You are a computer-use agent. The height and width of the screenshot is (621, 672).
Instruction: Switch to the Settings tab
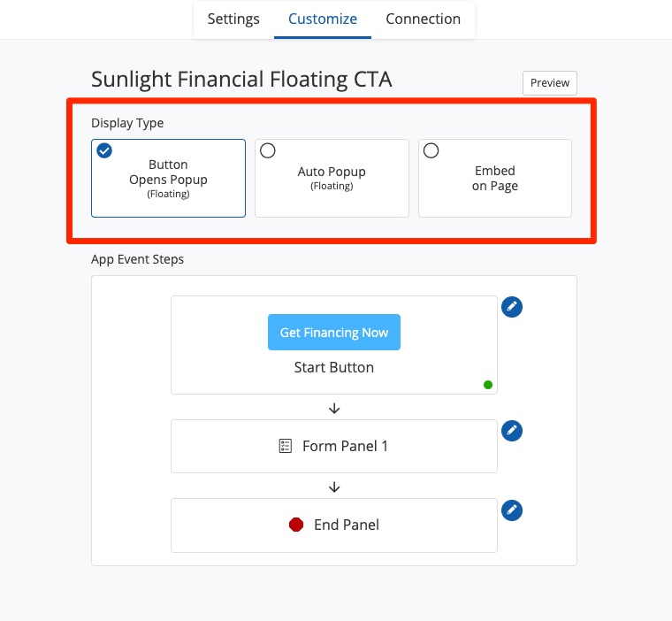(233, 19)
